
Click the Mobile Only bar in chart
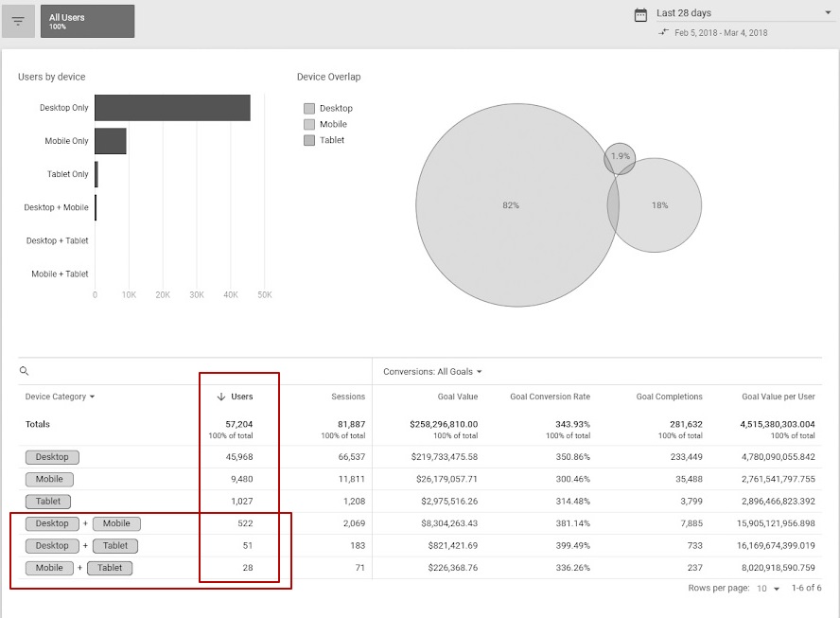110,141
